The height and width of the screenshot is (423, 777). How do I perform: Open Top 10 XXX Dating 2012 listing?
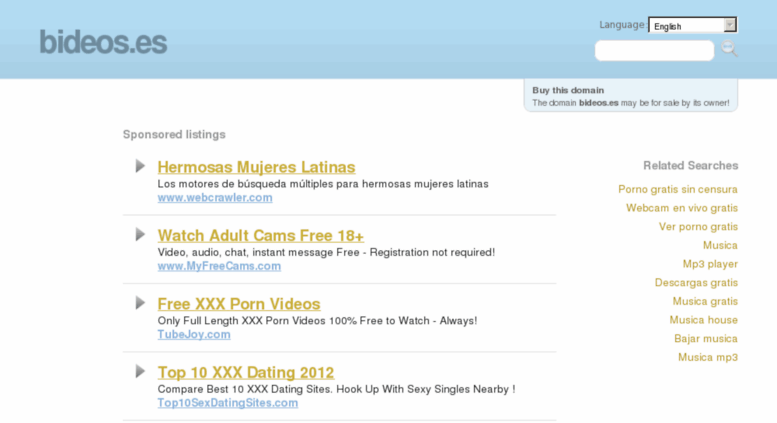point(246,372)
